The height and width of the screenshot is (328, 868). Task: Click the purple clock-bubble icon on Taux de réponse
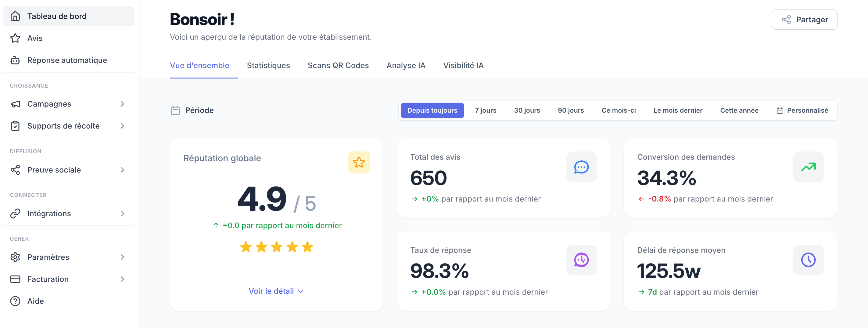click(581, 260)
